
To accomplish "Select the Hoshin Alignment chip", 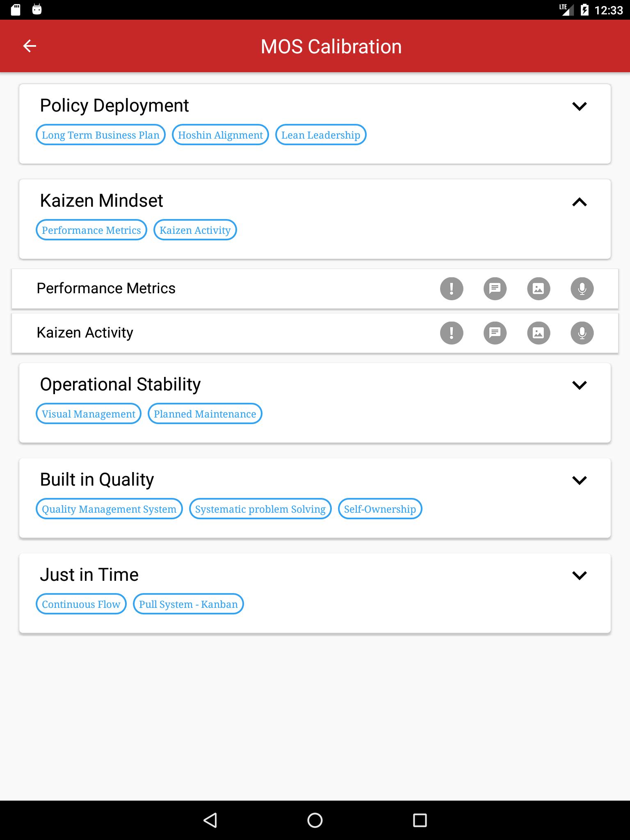I will coord(220,135).
